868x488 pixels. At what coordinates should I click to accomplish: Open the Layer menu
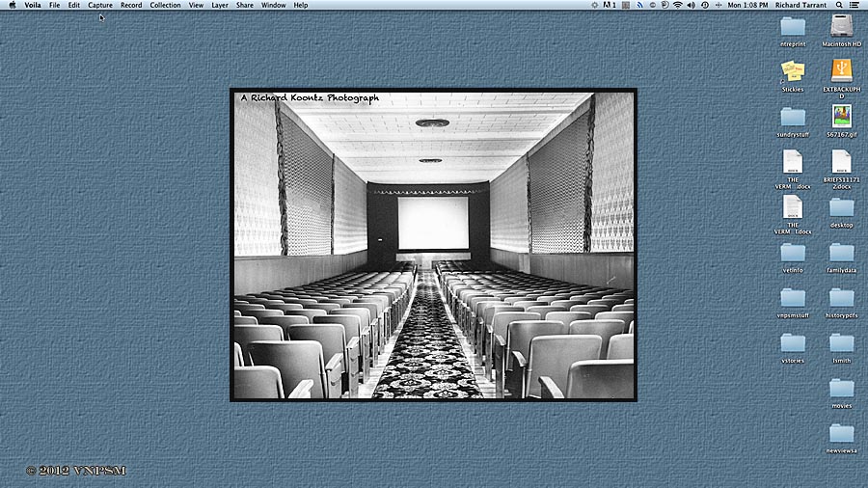coord(220,5)
